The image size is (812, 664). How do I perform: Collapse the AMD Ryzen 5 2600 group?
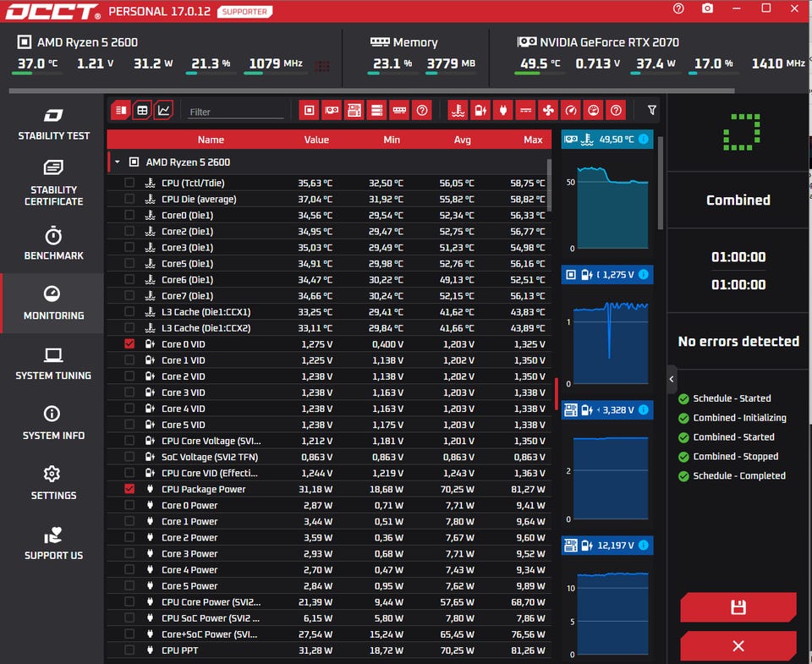point(118,162)
